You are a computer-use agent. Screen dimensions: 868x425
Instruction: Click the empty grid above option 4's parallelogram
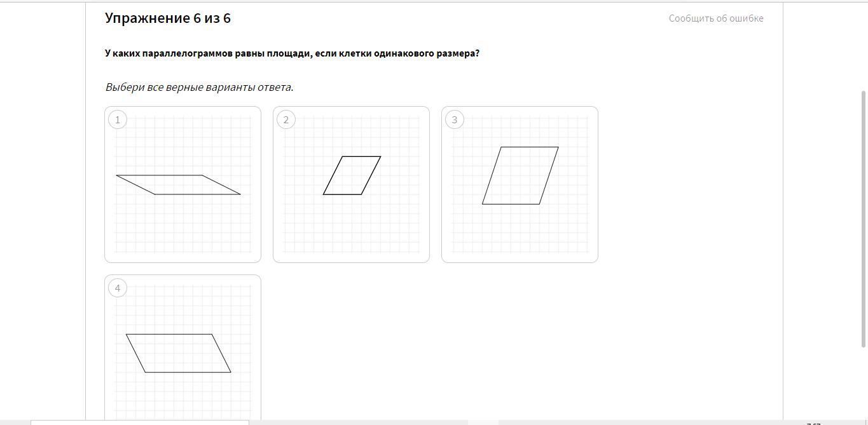(183, 309)
